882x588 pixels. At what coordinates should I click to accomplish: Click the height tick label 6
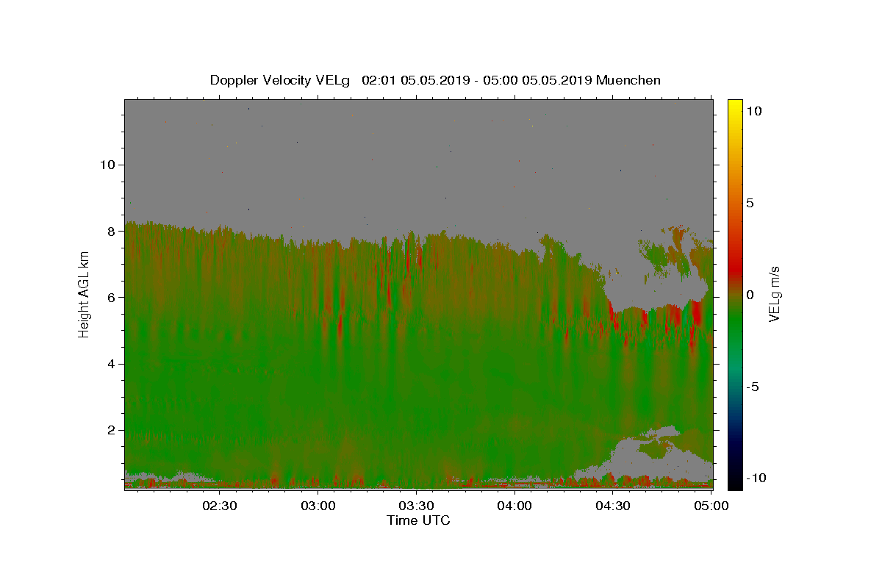click(x=110, y=297)
